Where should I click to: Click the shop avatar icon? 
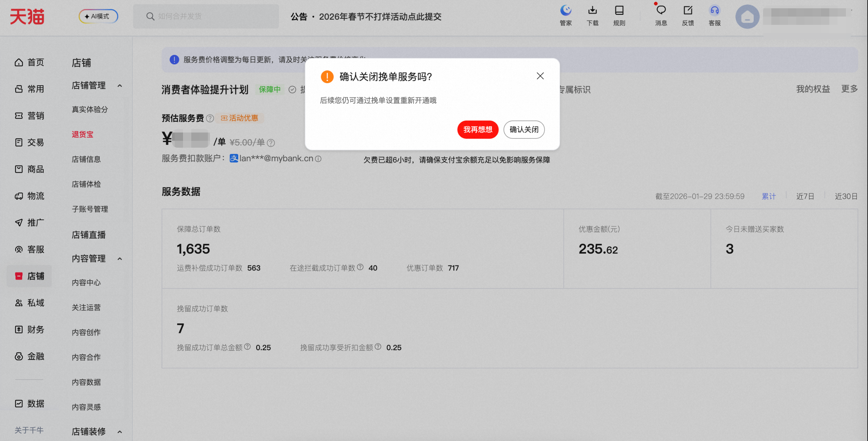pos(747,17)
